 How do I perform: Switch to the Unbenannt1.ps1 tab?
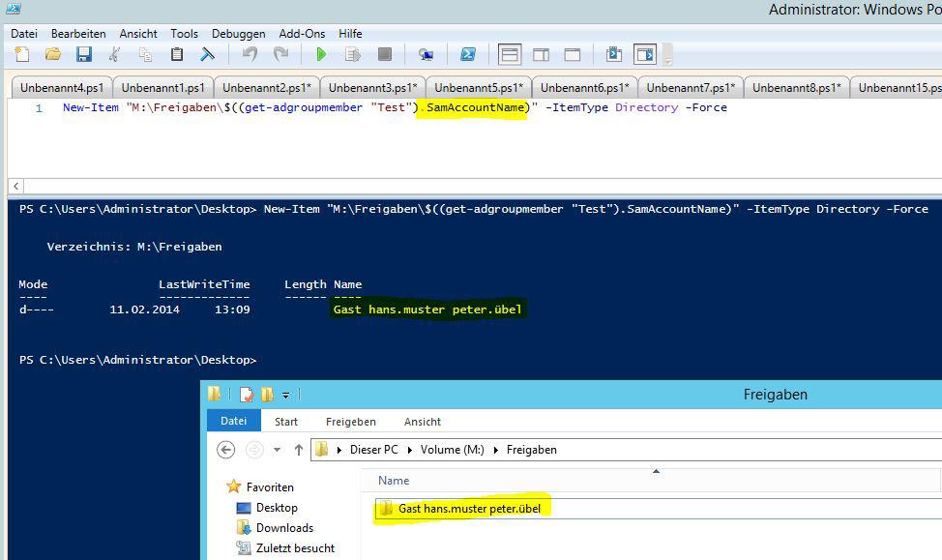[162, 88]
